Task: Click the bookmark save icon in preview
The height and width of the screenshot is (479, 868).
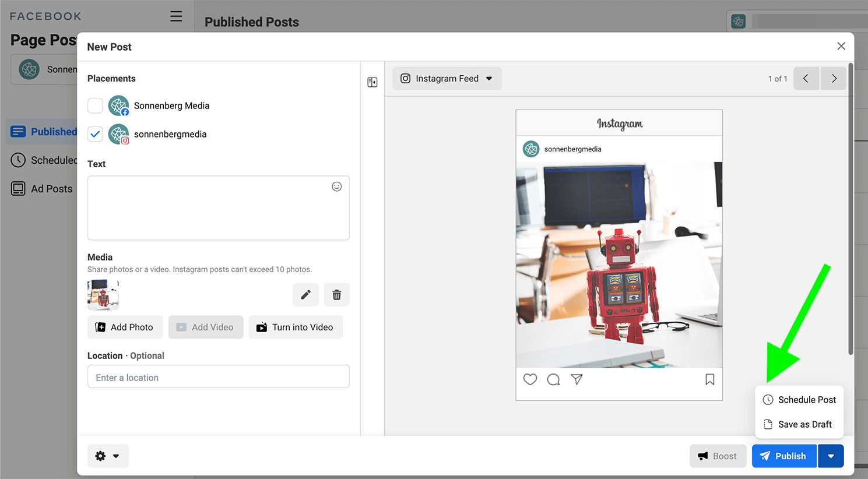Action: (709, 379)
